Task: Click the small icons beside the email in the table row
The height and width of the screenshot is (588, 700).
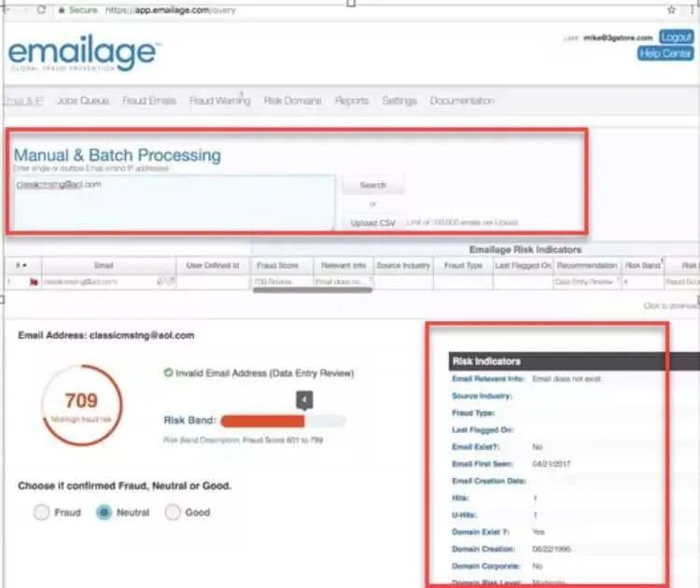Action: pos(165,281)
